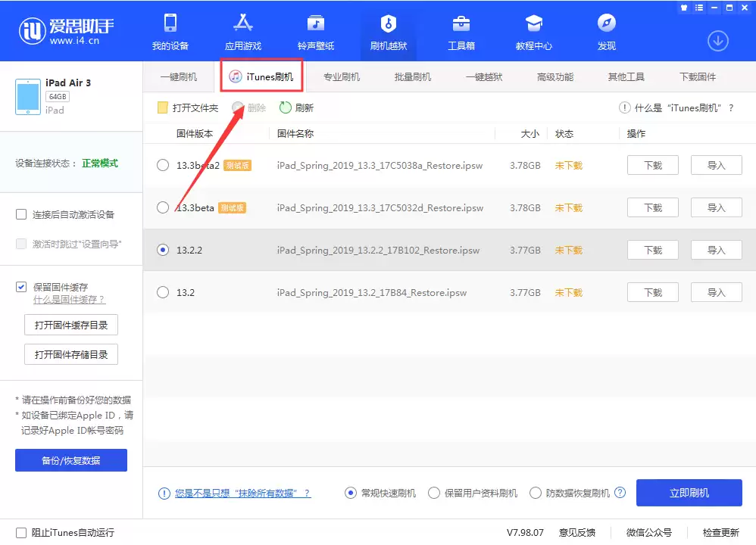This screenshot has width=756, height=545.
Task: Open 教程中心 graduation cap icon
Action: (x=534, y=23)
